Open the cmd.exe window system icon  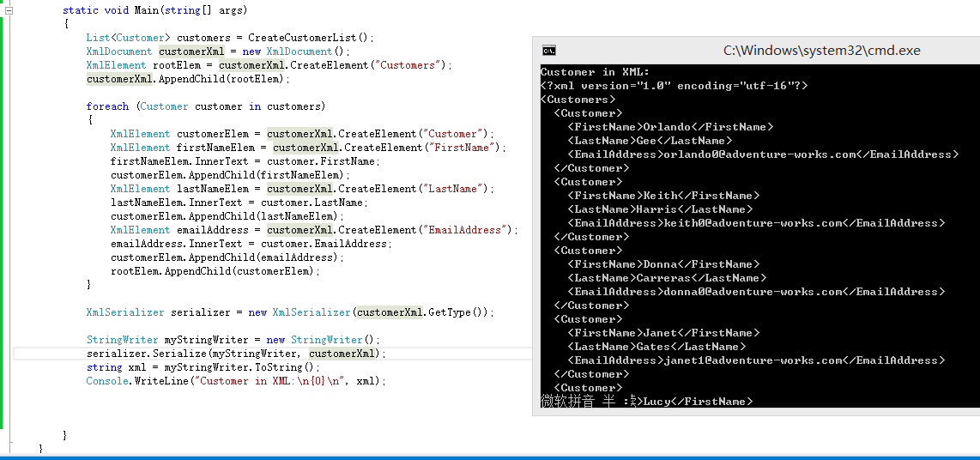tap(548, 51)
